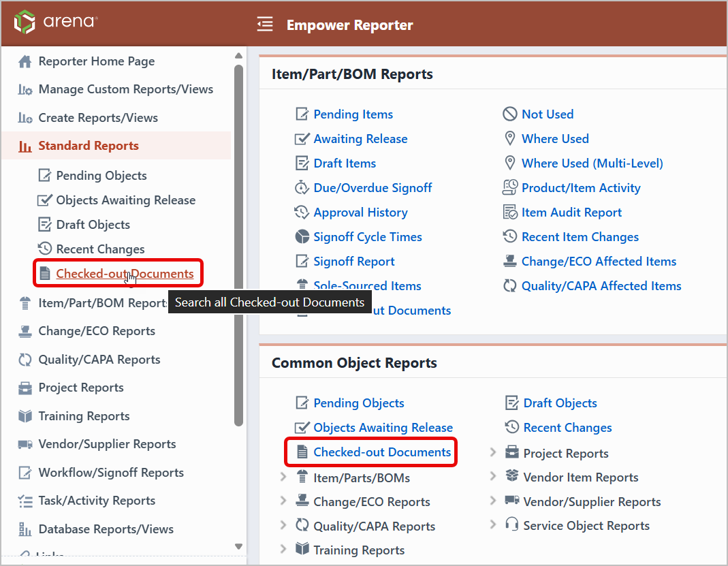Click the Standard Reports bar chart icon
Image resolution: width=728 pixels, height=566 pixels.
(x=25, y=146)
